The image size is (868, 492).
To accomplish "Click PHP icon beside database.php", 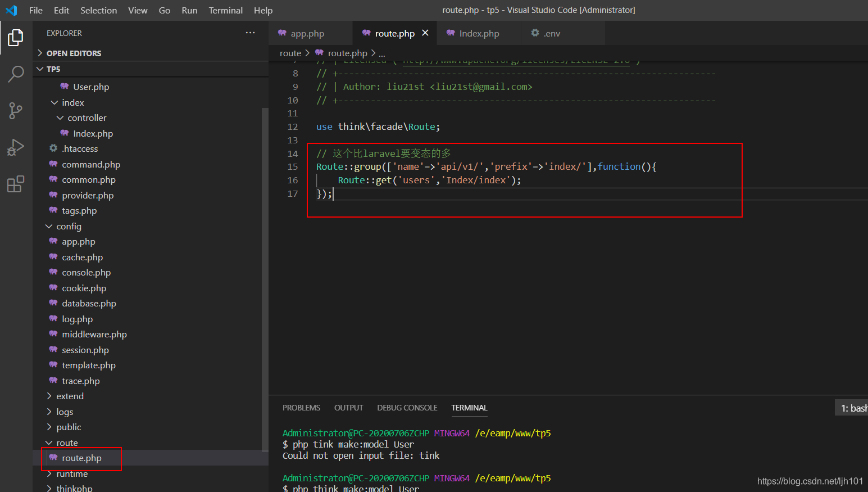I will 53,303.
